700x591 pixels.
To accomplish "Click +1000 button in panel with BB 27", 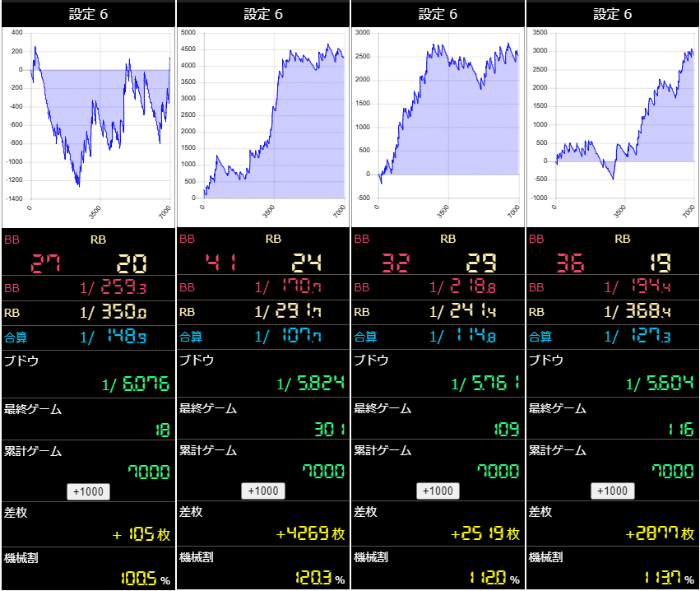I will (x=88, y=491).
